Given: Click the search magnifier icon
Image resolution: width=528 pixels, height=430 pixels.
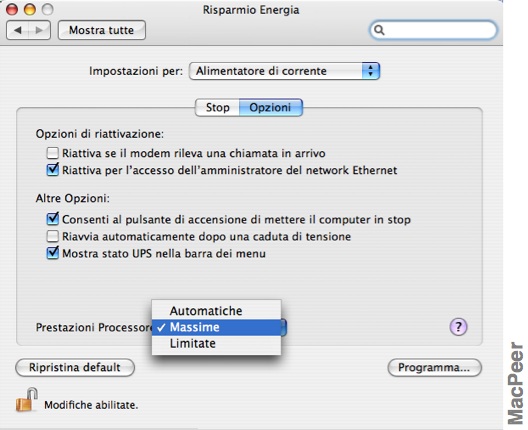Looking at the screenshot, I should (x=379, y=30).
